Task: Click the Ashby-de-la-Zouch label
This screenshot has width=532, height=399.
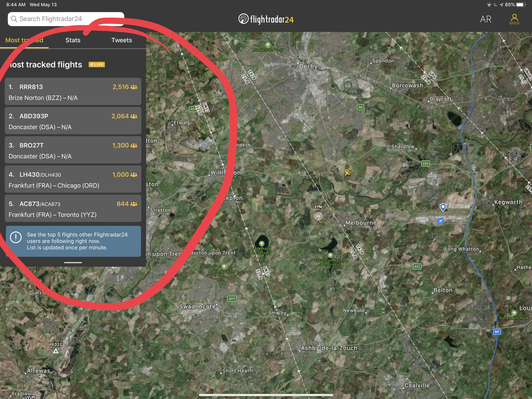Action: point(329,348)
